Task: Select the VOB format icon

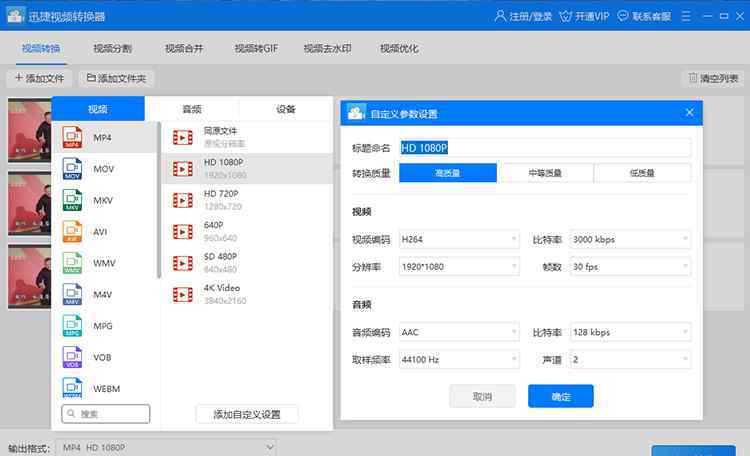Action: [x=72, y=357]
